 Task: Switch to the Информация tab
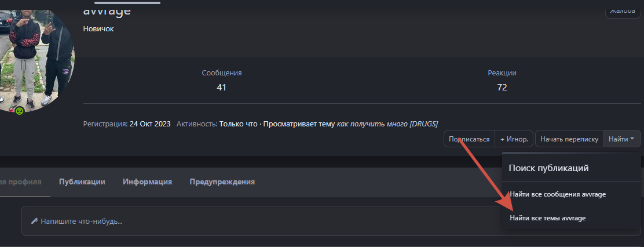(147, 181)
